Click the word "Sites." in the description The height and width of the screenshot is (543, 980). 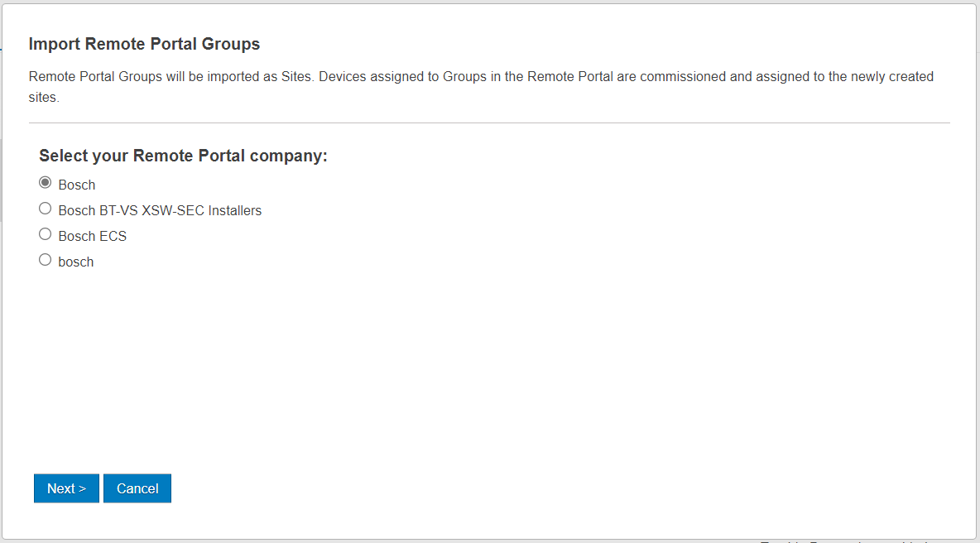pos(295,77)
